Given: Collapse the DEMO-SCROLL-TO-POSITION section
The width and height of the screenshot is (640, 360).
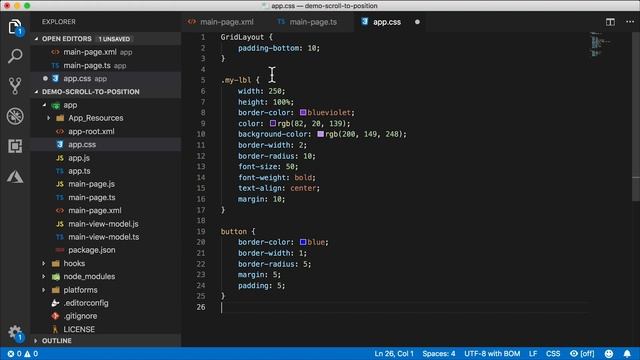Looking at the screenshot, I should coord(37,92).
